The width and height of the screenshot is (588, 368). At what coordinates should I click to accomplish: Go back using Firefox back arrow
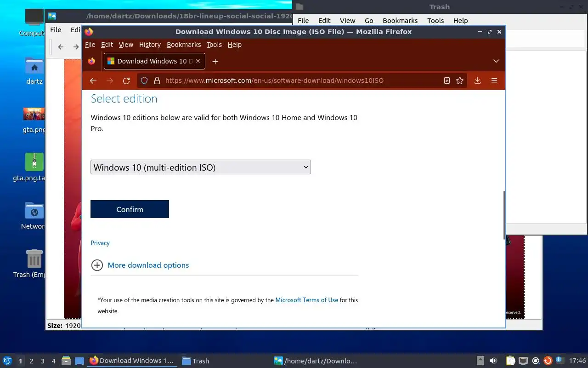93,80
